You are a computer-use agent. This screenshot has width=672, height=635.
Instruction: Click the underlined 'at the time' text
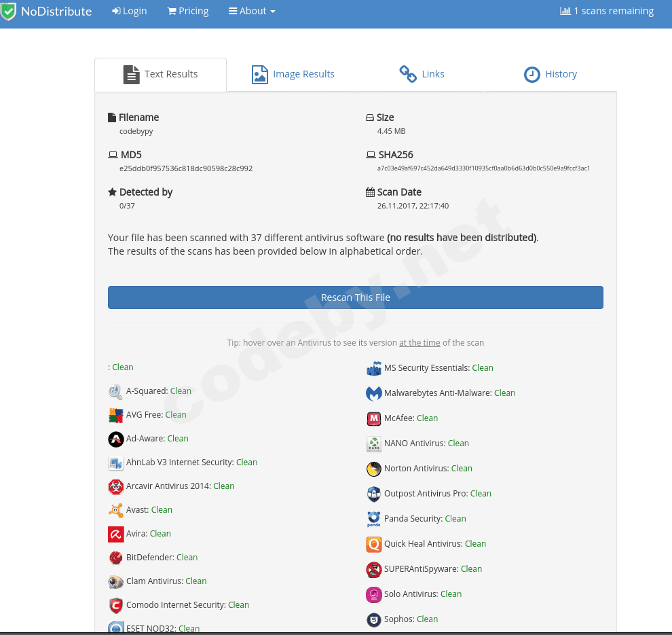(419, 343)
